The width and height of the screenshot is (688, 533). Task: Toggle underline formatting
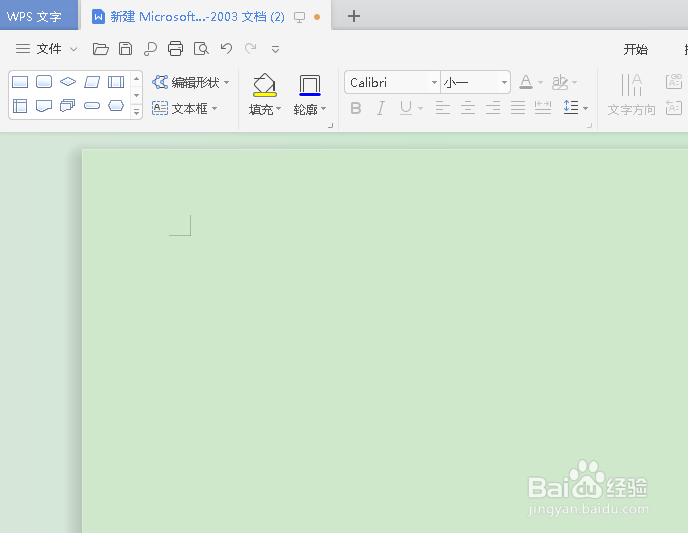pos(406,108)
